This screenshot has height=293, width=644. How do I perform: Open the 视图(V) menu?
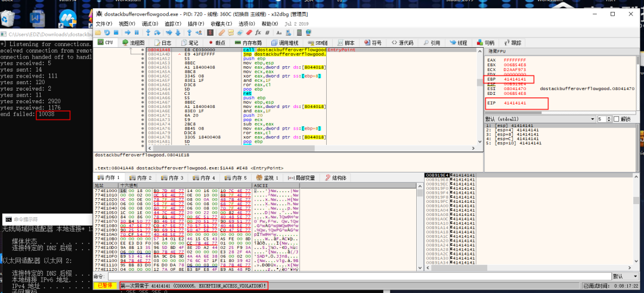click(127, 24)
